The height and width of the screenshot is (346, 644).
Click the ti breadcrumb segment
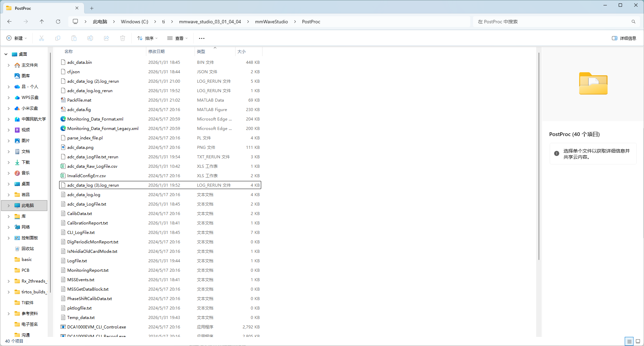point(164,22)
